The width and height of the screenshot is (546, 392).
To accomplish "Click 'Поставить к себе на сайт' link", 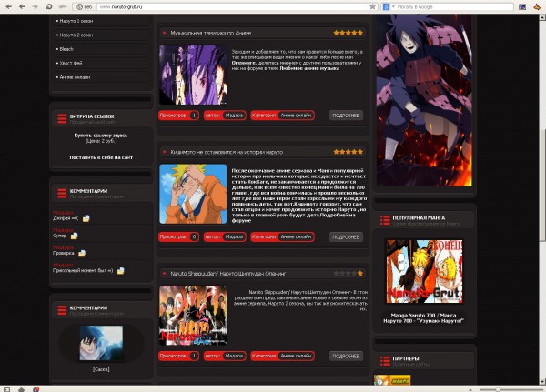I will [101, 157].
